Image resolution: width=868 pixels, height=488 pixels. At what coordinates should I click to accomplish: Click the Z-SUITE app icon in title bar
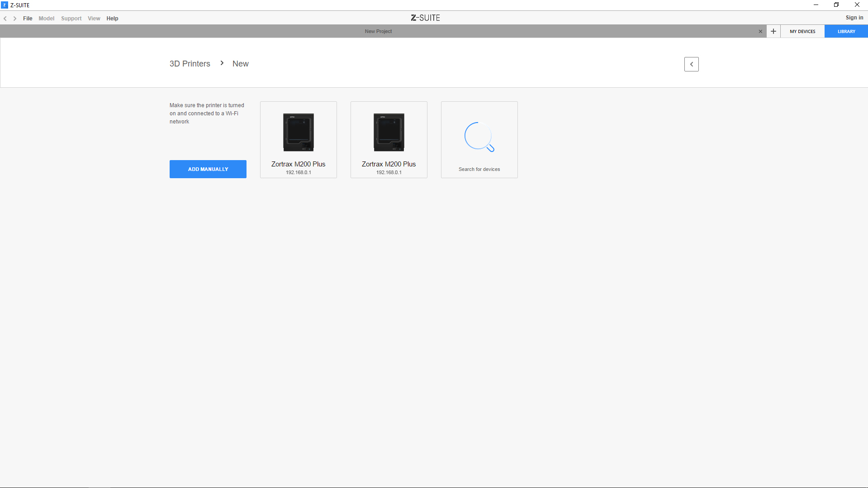pyautogui.click(x=5, y=5)
